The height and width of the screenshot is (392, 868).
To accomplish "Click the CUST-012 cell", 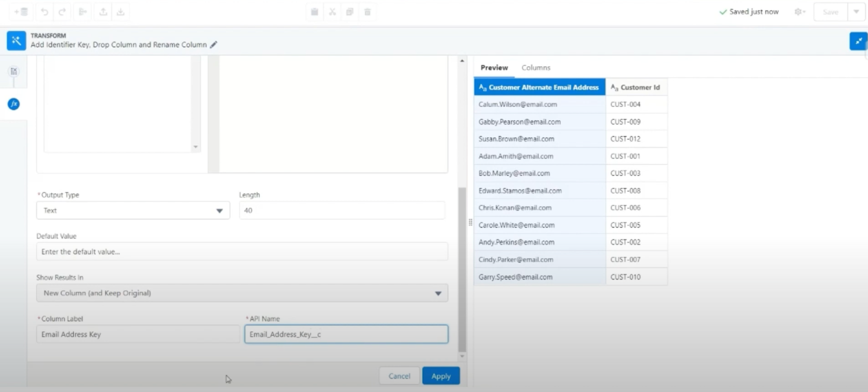I will pyautogui.click(x=636, y=139).
